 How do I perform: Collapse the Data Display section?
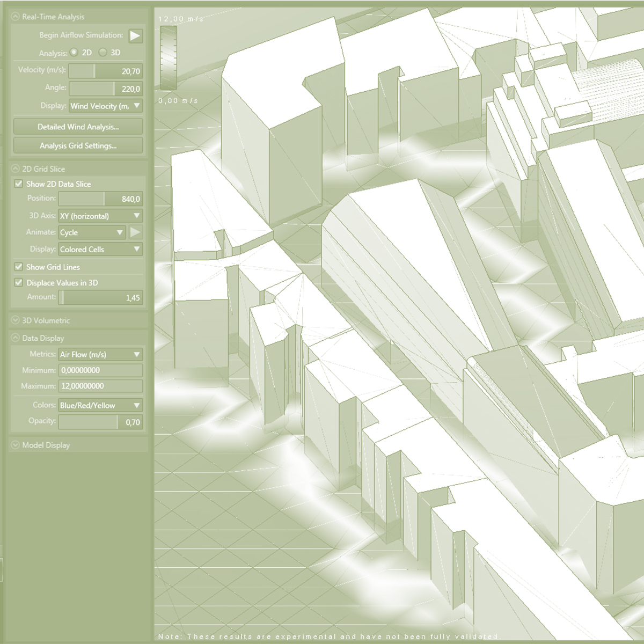click(x=16, y=338)
